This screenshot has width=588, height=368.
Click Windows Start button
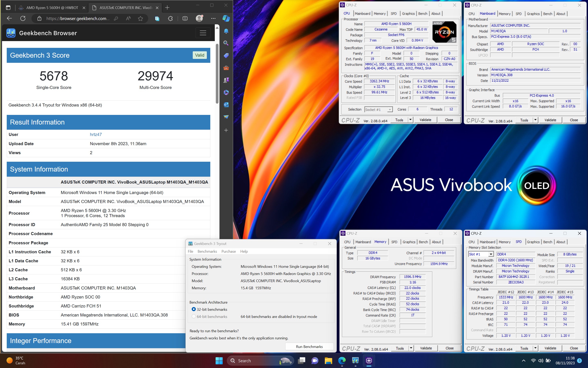click(x=219, y=361)
